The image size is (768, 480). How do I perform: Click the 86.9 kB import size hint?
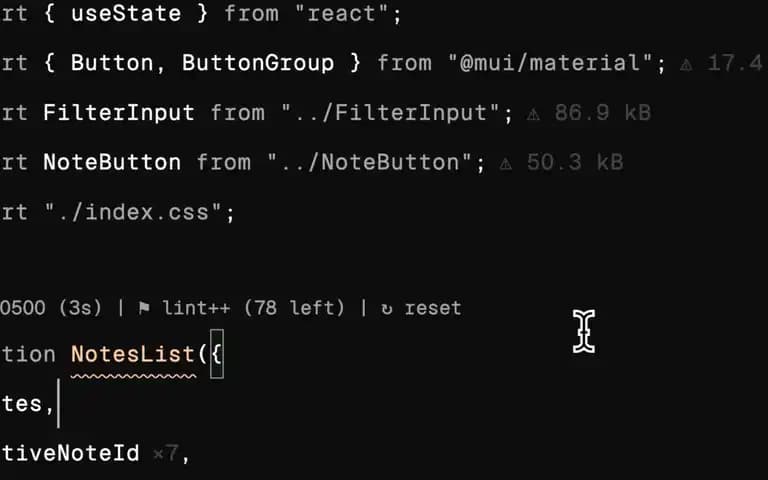pos(602,113)
